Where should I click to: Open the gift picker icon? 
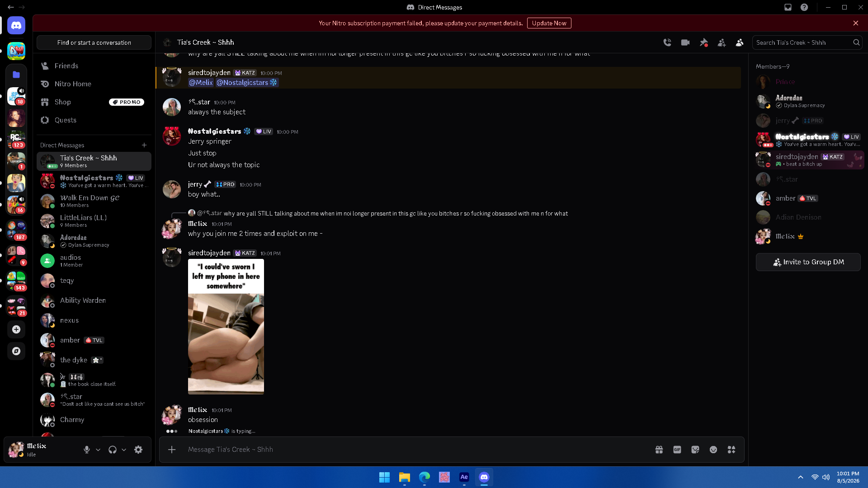click(659, 450)
